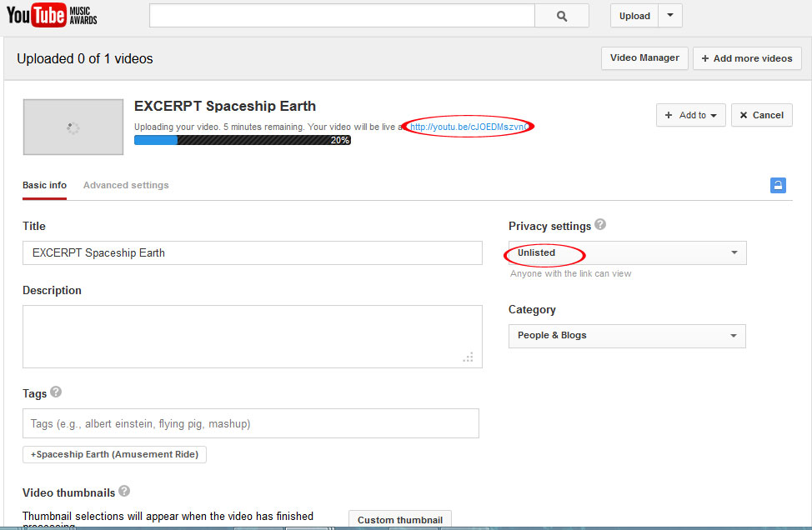
Task: Open the youtu.be video link
Action: 469,127
